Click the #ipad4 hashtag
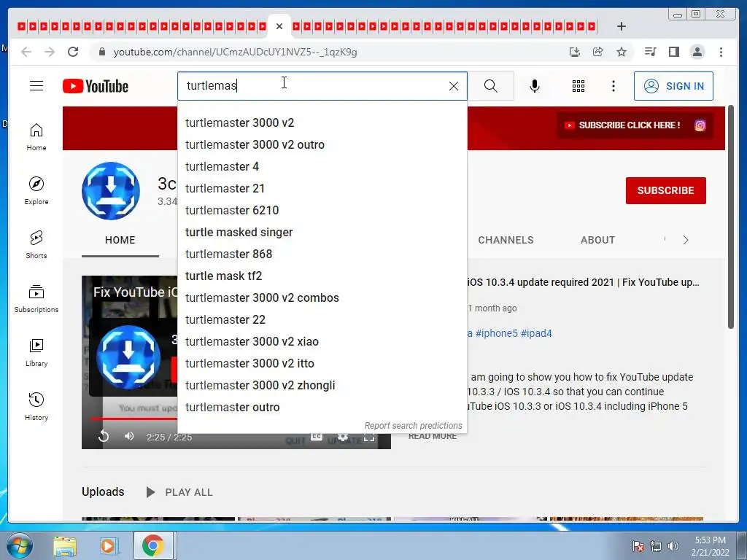747x560 pixels. (x=536, y=333)
